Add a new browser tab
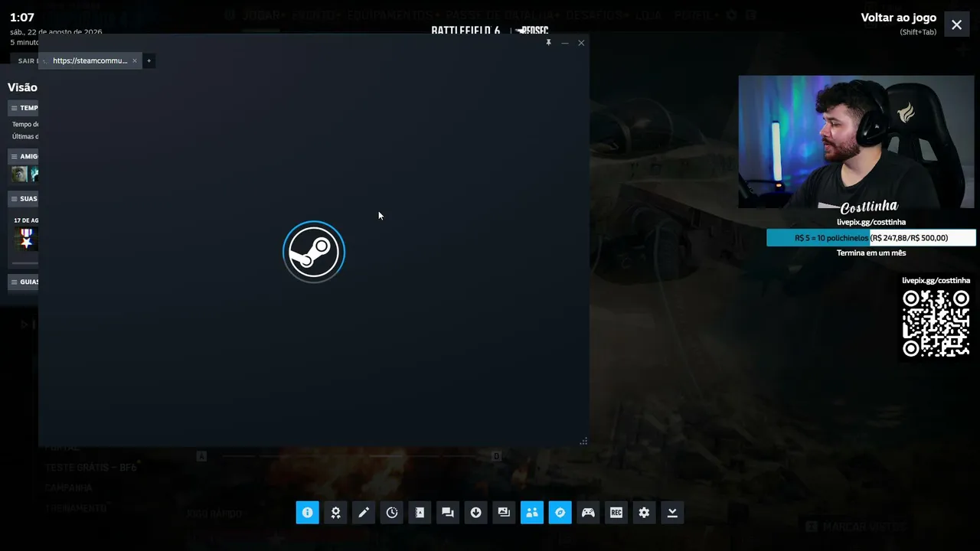 (149, 60)
